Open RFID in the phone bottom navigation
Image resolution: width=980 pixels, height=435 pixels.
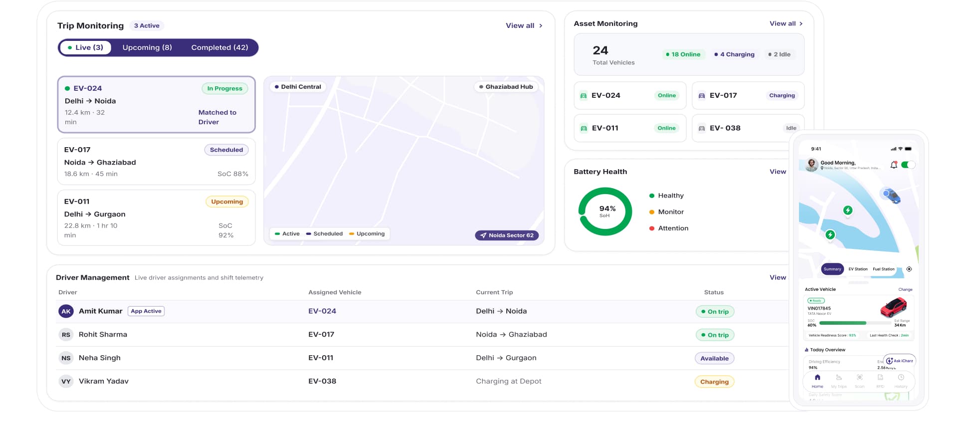click(x=880, y=381)
